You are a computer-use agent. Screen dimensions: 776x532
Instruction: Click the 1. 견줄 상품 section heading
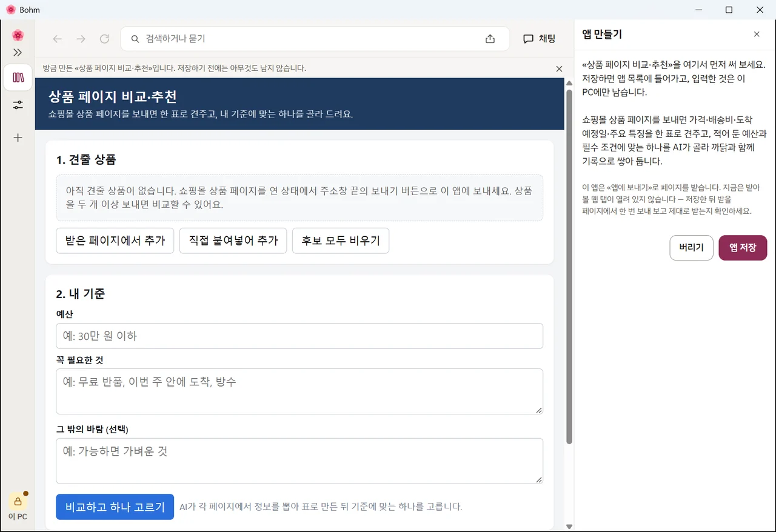[86, 160]
